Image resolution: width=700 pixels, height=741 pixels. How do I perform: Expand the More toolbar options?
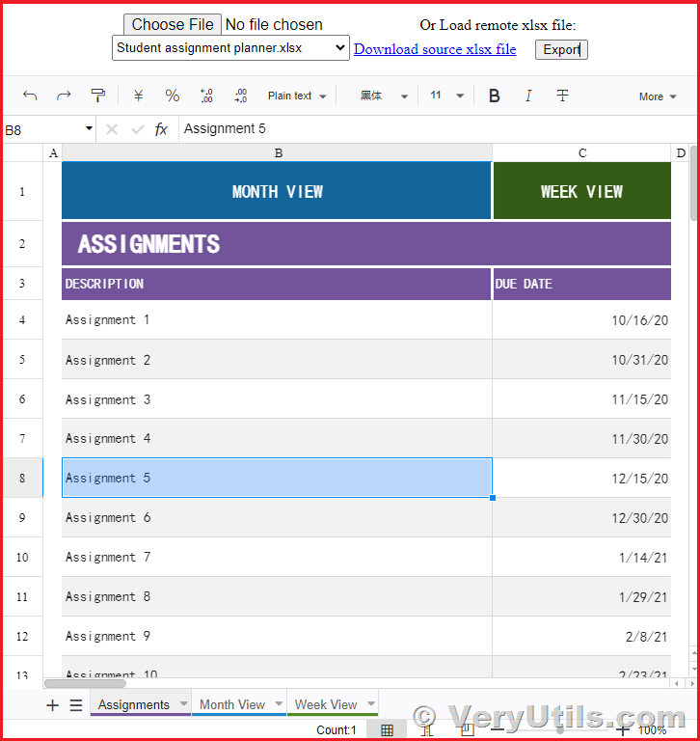658,96
